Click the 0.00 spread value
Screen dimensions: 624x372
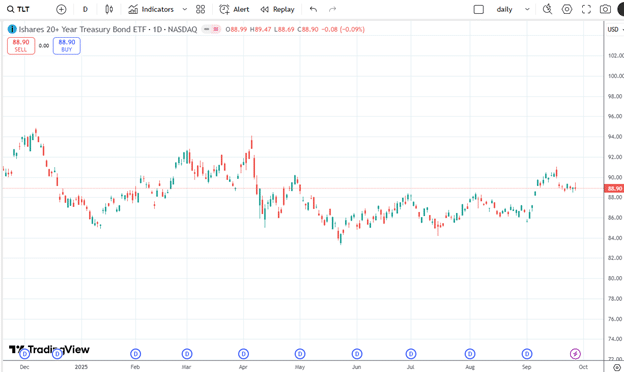pos(44,46)
